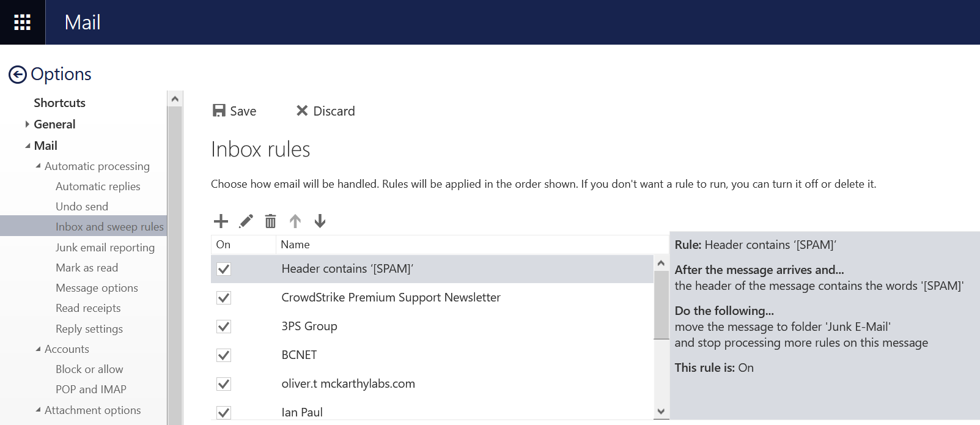
Task: Disable the Header contains '[SPAM]' rule checkbox
Action: coord(224,269)
